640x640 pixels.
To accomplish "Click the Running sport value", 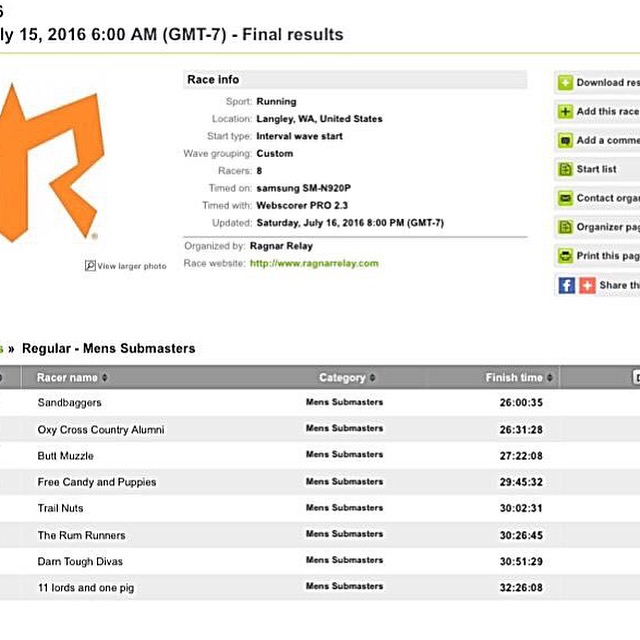I will point(276,102).
